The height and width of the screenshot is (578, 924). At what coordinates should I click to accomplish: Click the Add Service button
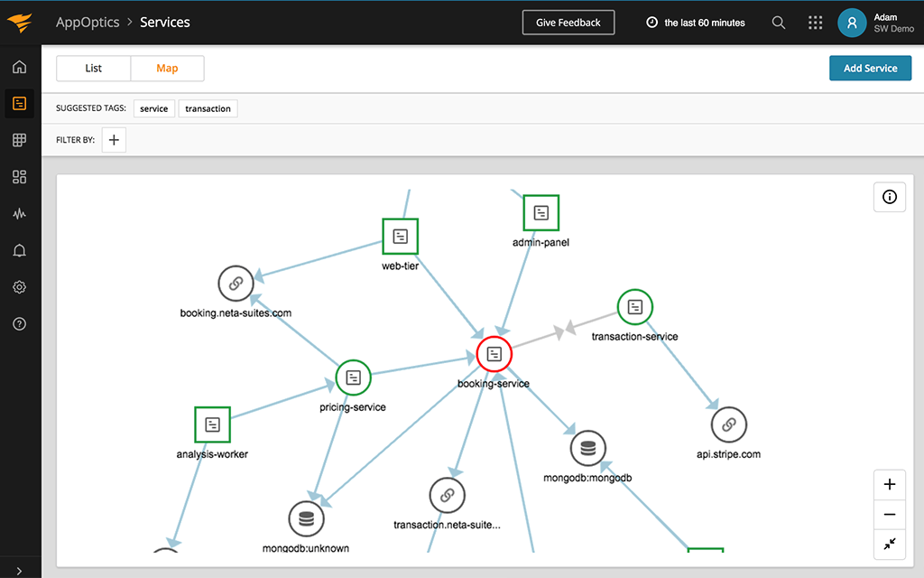tap(870, 68)
